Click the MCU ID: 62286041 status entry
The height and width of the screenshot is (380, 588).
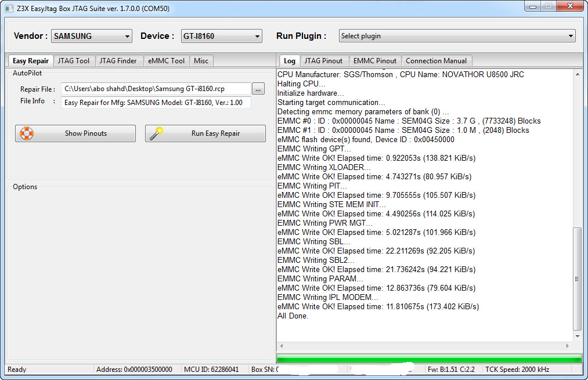pos(211,370)
